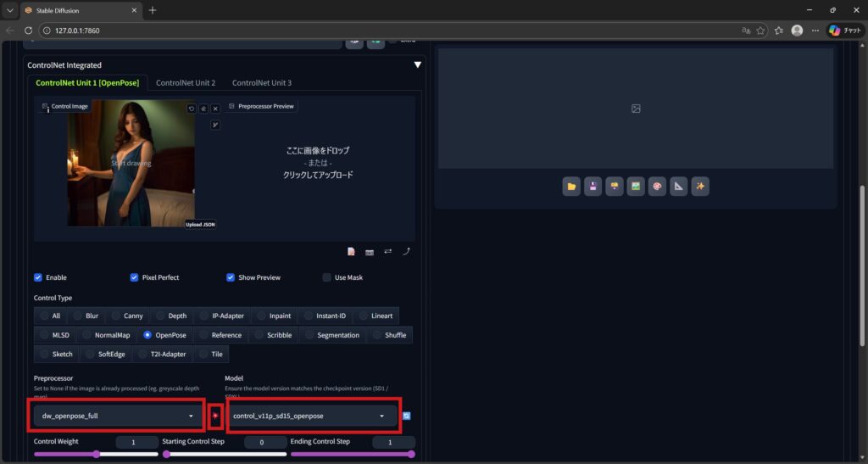Disable the Enable checkbox
Image resolution: width=868 pixels, height=464 pixels.
38,277
